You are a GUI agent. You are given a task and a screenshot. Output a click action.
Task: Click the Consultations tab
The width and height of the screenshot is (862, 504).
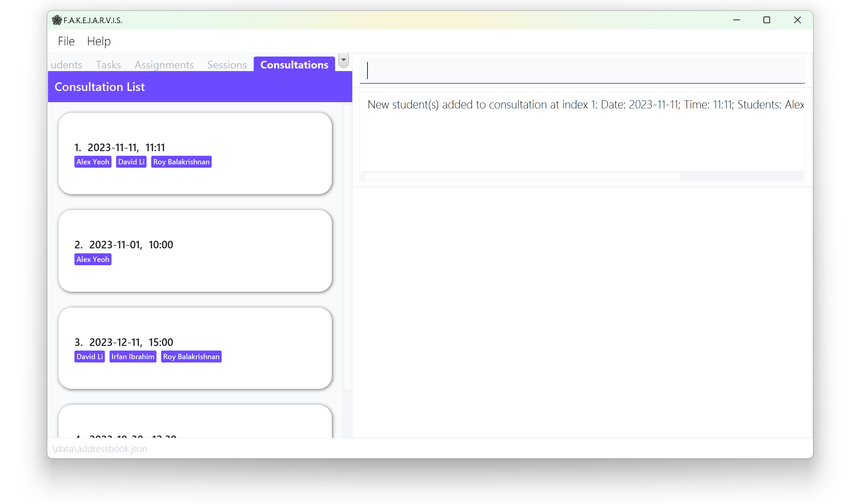294,64
